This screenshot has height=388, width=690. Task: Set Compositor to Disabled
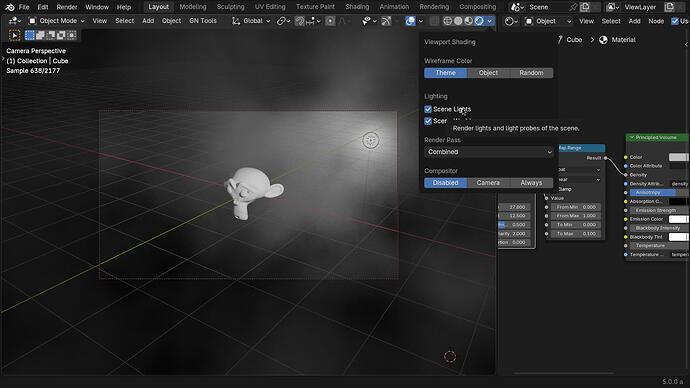click(x=445, y=183)
